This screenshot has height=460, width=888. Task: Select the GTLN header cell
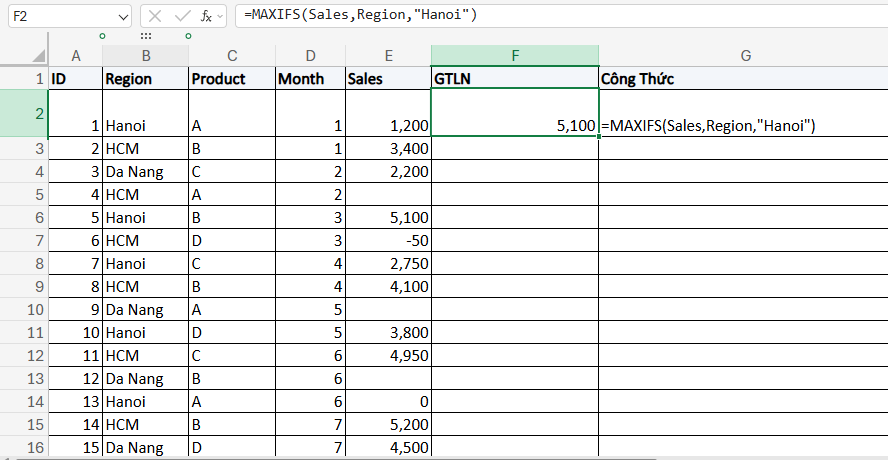(x=514, y=79)
